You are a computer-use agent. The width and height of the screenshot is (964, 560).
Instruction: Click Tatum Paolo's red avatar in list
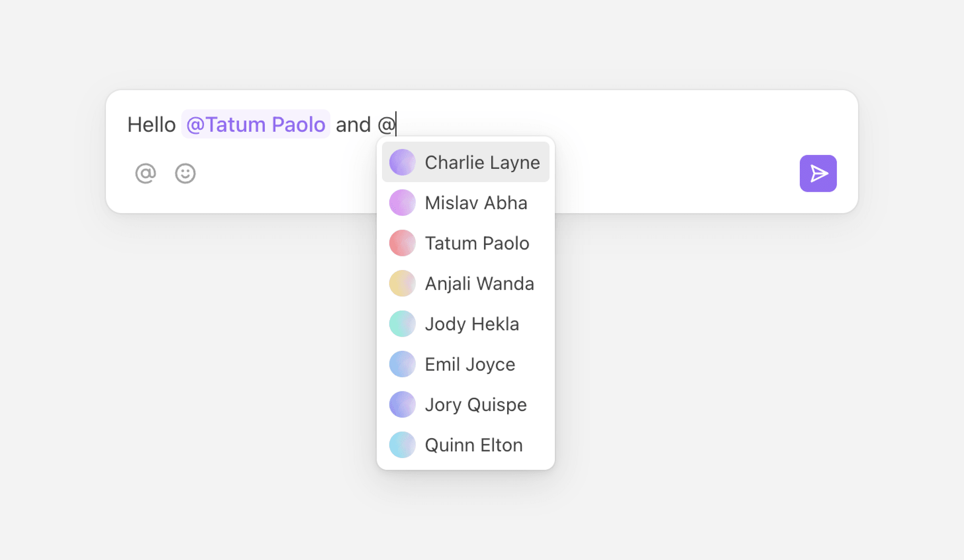(402, 243)
